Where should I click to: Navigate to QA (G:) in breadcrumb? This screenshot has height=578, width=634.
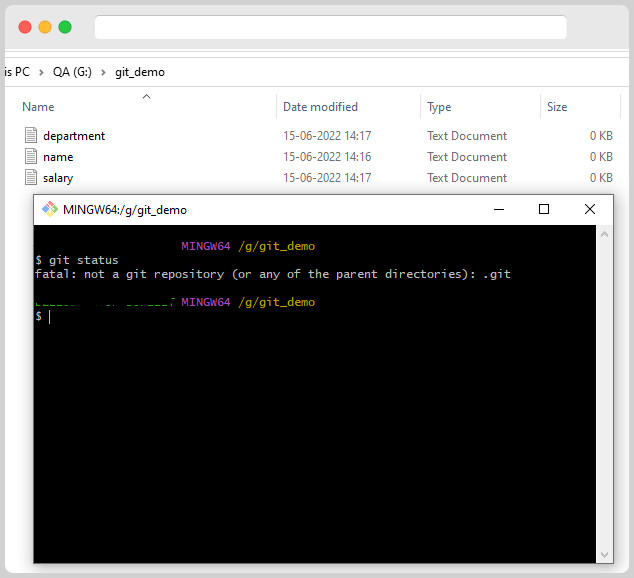(x=72, y=72)
